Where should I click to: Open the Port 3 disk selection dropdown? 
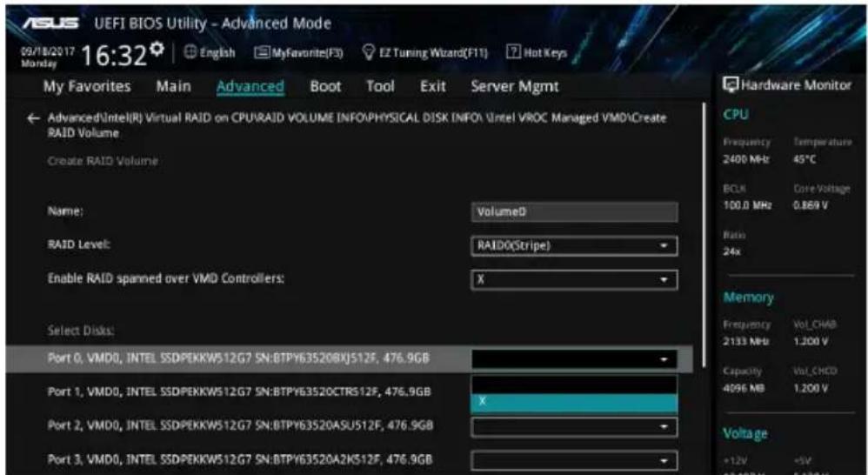click(x=574, y=460)
